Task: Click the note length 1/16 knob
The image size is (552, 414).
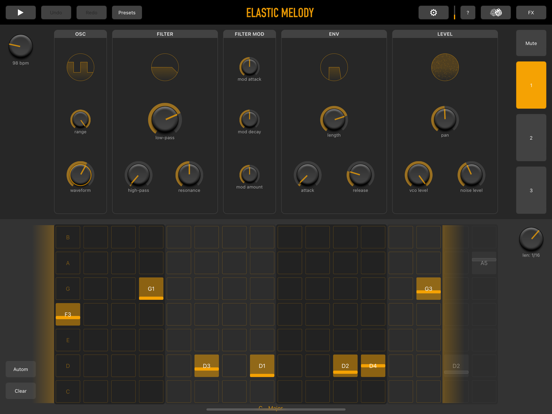Action: coord(531,239)
